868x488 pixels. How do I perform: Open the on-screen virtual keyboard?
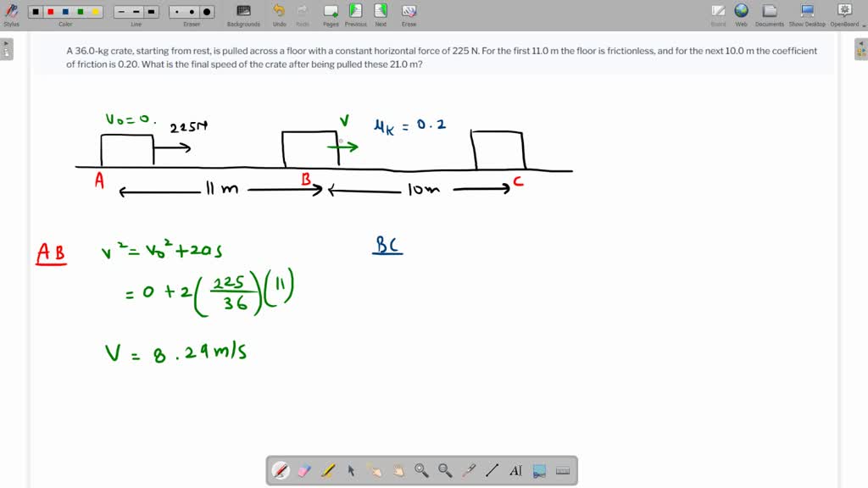click(564, 470)
